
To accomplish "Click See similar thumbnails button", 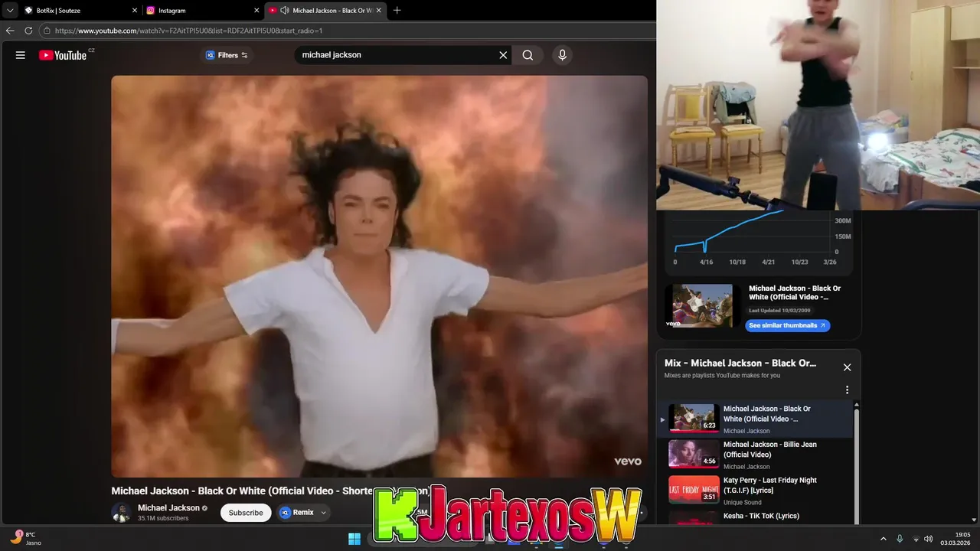I will [x=787, y=325].
